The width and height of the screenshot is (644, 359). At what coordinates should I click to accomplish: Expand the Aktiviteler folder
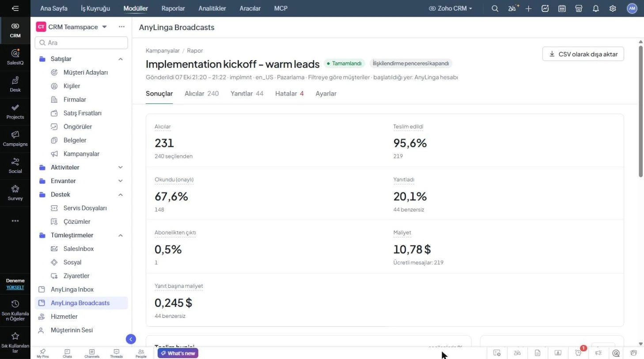121,167
